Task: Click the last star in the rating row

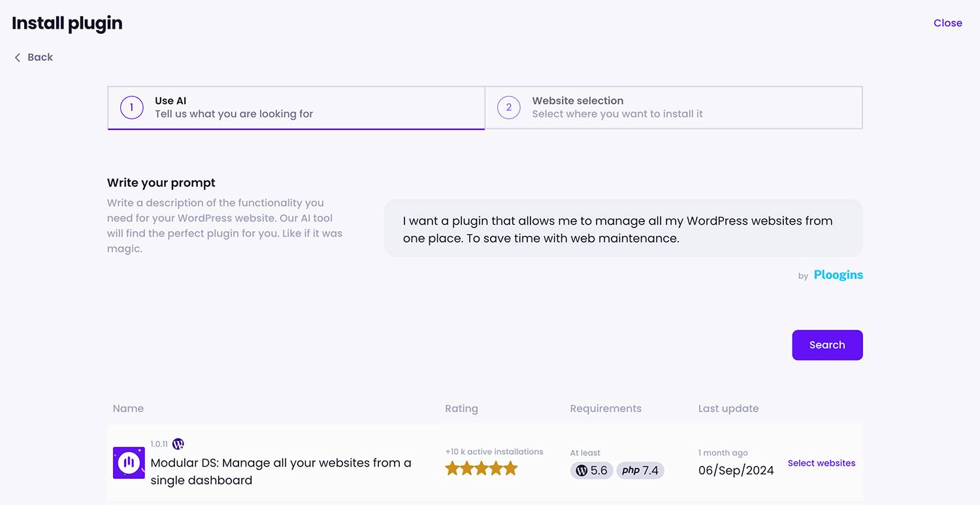Action: point(512,468)
